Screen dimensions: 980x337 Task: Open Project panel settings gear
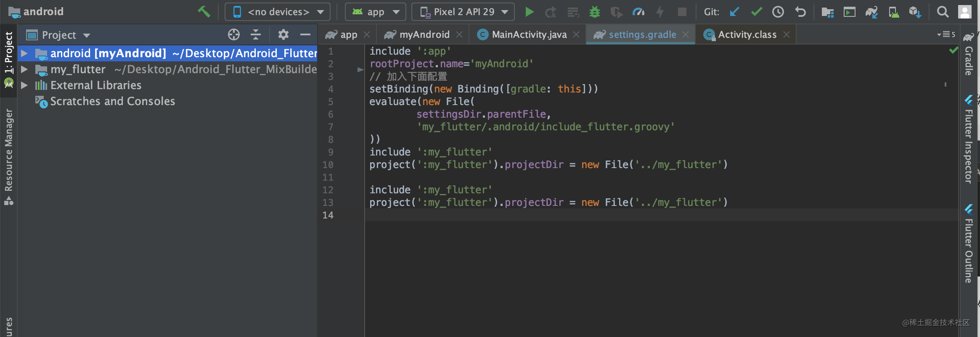pos(283,34)
